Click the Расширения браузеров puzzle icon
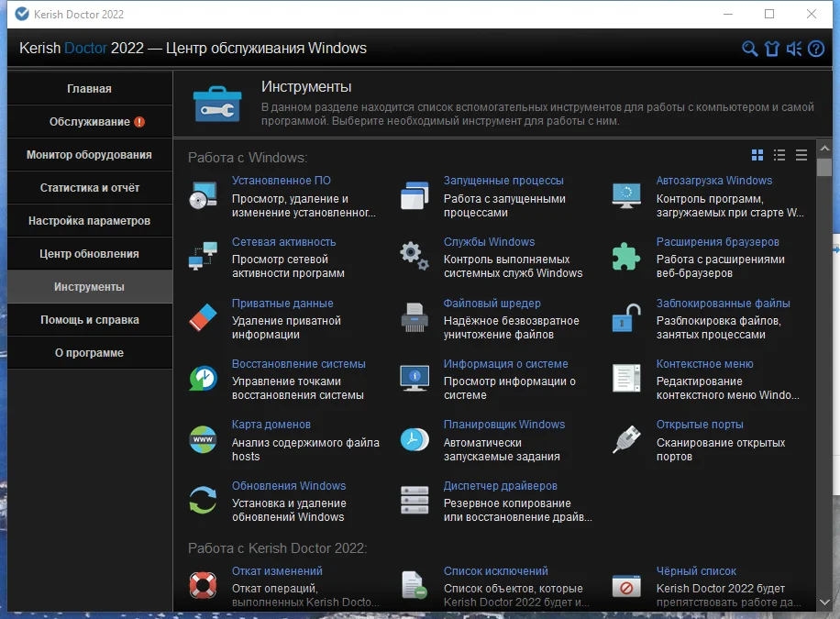840x619 pixels. (626, 256)
